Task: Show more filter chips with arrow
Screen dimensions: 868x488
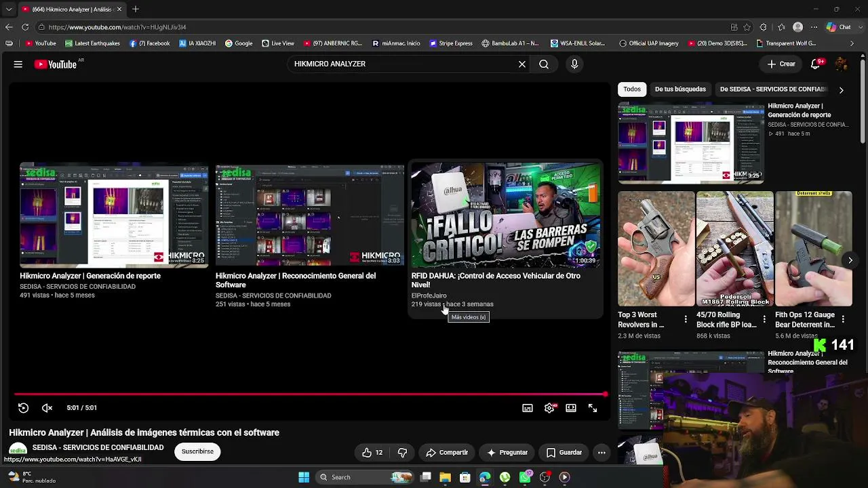Action: (842, 89)
